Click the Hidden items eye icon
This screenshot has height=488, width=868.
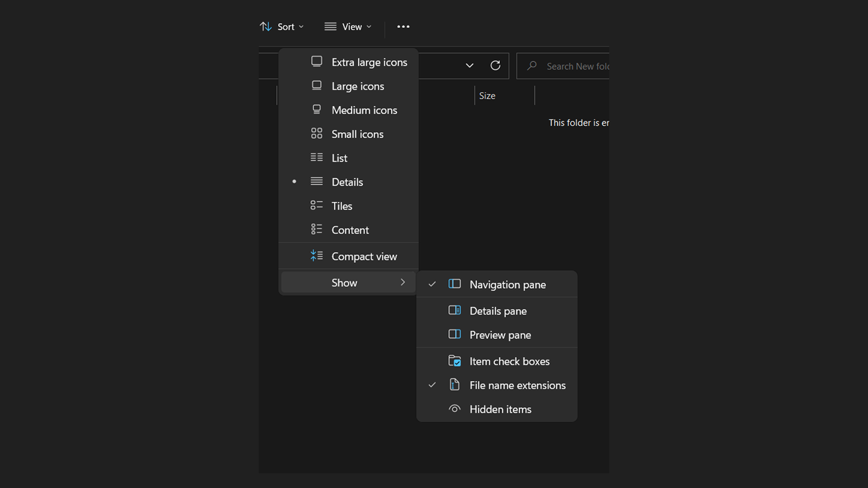(x=455, y=409)
